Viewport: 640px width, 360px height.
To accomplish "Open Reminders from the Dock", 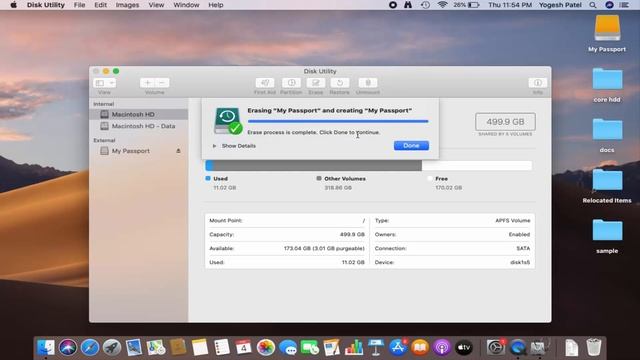I will click(x=222, y=347).
